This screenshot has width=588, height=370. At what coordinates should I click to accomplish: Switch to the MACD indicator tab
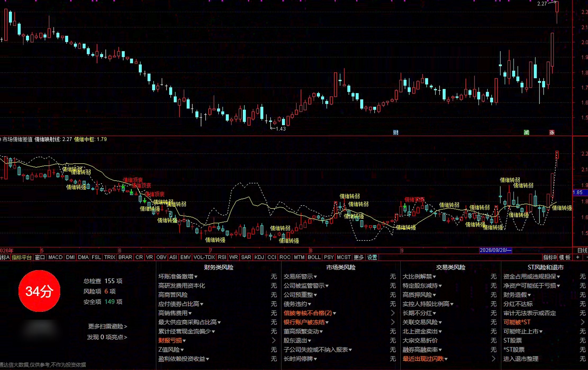tap(55, 257)
